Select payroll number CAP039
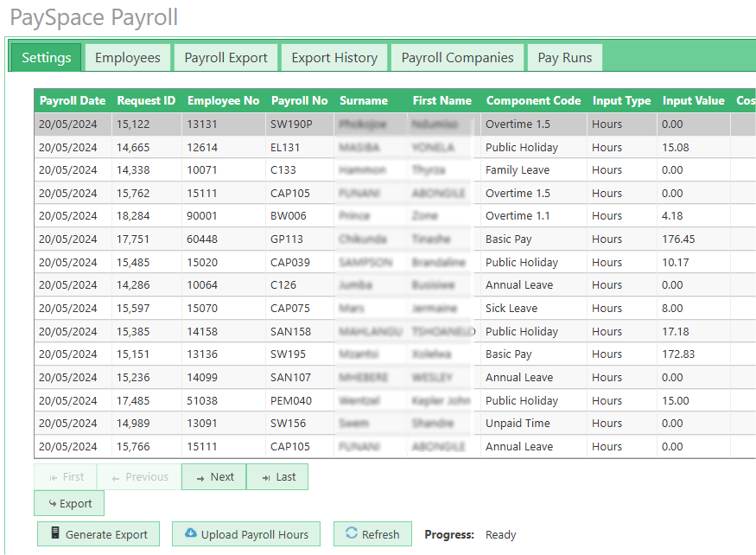This screenshot has height=555, width=756. (300, 262)
